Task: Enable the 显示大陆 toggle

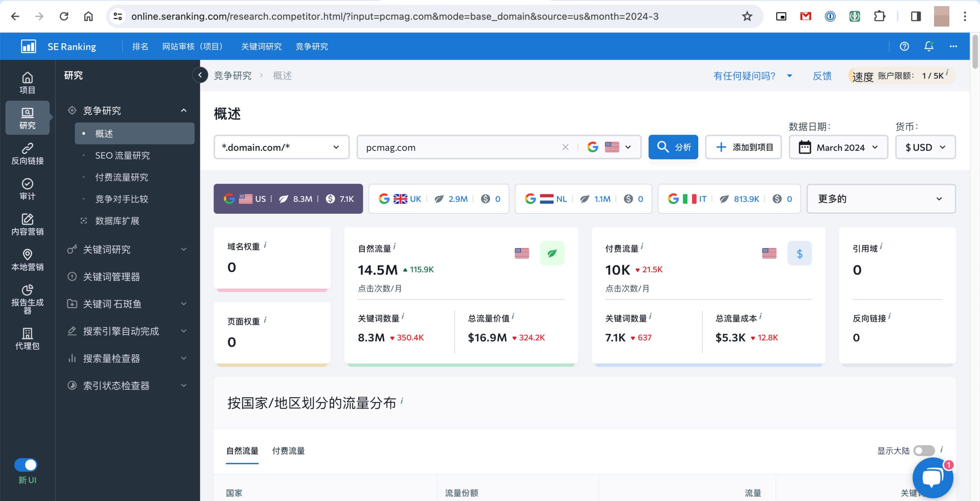Action: 924,451
